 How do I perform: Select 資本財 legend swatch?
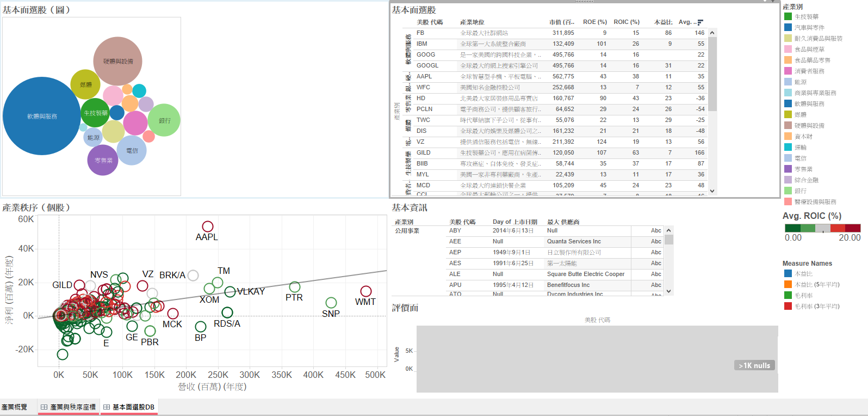788,136
